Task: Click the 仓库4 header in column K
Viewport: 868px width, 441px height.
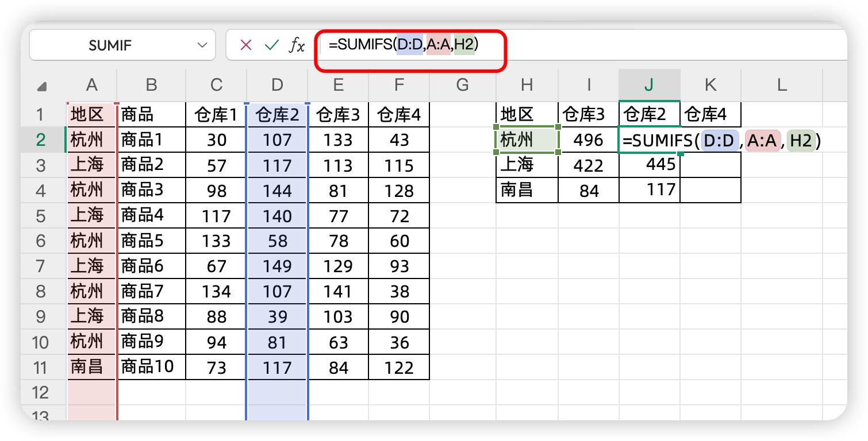Action: pyautogui.click(x=710, y=115)
